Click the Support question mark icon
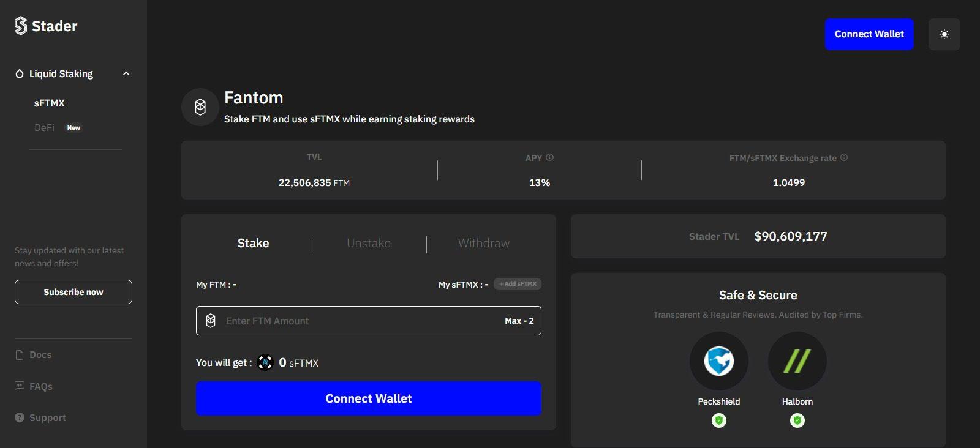980x448 pixels. 20,417
